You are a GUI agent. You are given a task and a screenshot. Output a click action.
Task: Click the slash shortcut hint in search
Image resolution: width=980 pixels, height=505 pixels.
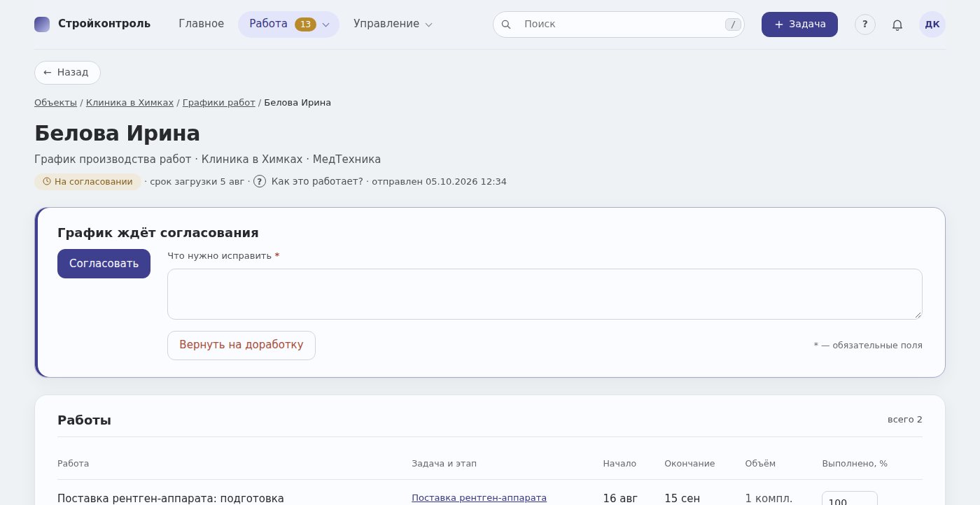tap(733, 24)
